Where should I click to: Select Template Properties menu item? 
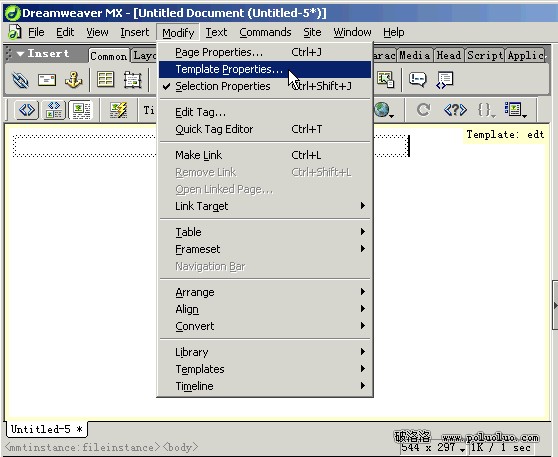click(265, 69)
